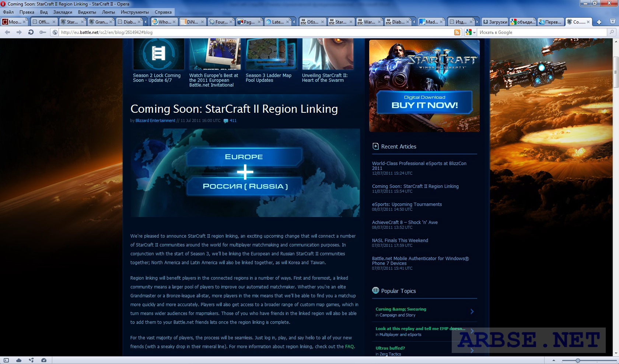Go back to the previous page
This screenshot has height=364, width=619.
[7, 32]
